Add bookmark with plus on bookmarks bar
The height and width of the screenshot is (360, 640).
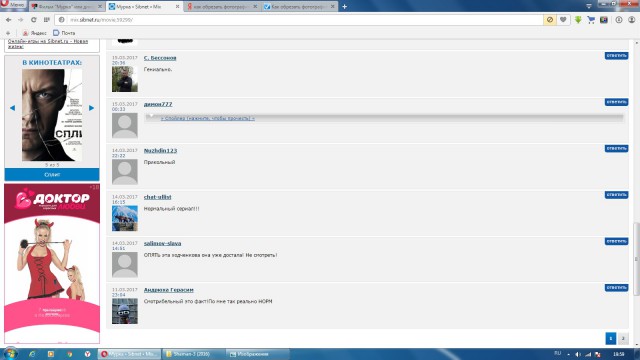(x=8, y=33)
